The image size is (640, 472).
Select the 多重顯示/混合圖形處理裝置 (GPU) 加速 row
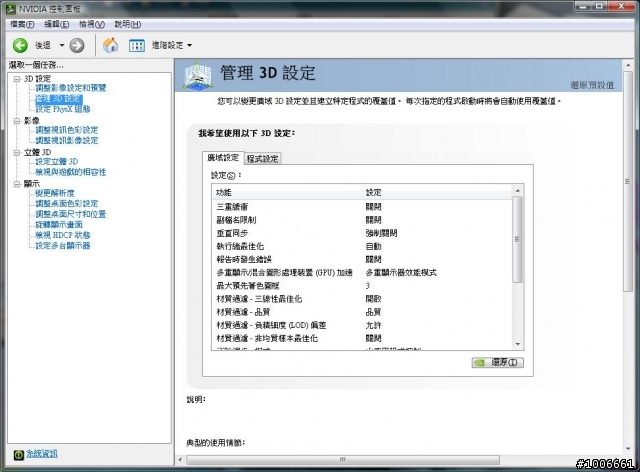click(x=362, y=272)
